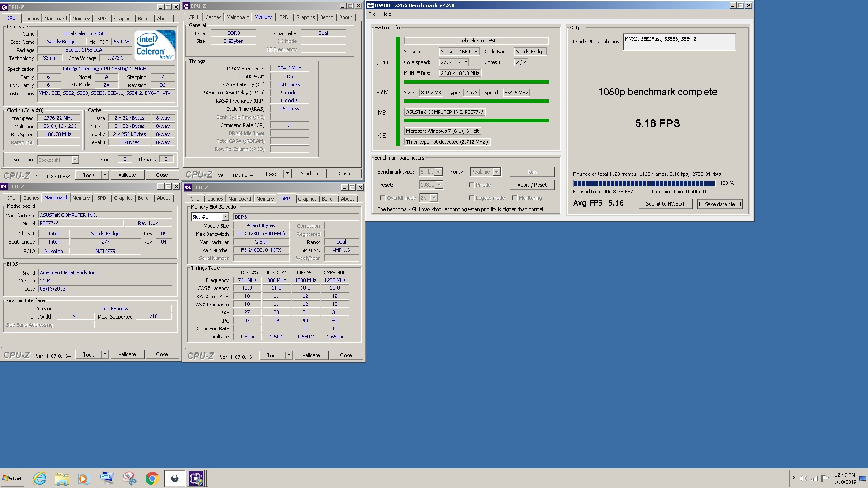This screenshot has height=488, width=868.
Task: Switch to Bench tab in CPU-Z SPD window
Action: (329, 199)
